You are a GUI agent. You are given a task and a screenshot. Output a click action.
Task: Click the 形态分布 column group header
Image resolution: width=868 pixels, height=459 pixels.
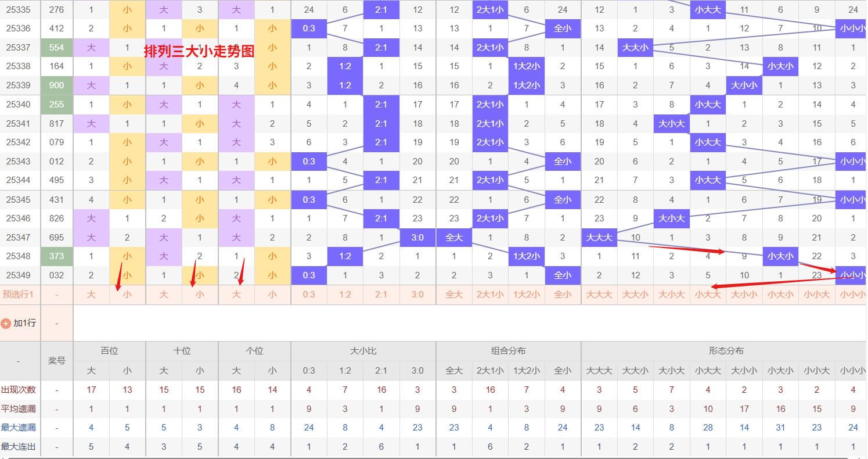(726, 351)
